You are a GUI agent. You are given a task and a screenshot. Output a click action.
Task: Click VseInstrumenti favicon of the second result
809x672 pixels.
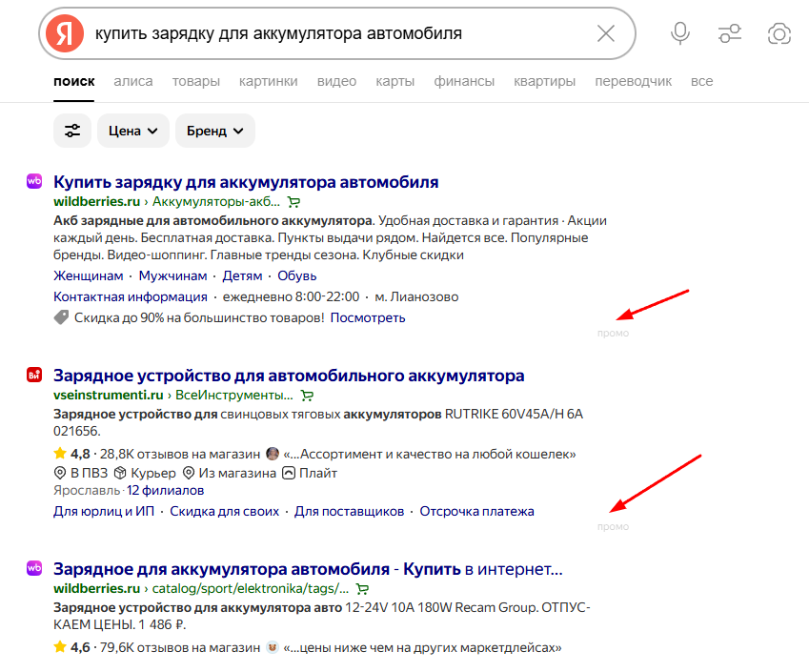pos(34,375)
